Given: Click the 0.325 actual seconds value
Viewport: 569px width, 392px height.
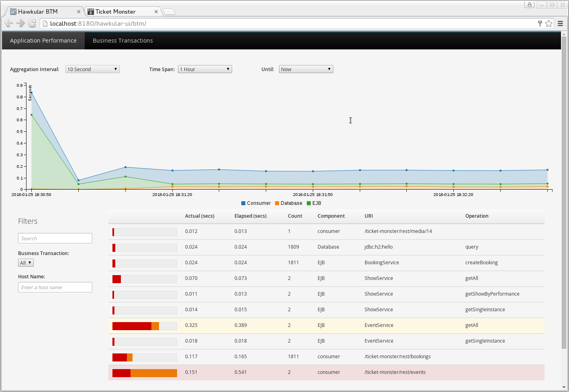Looking at the screenshot, I should pos(191,325).
